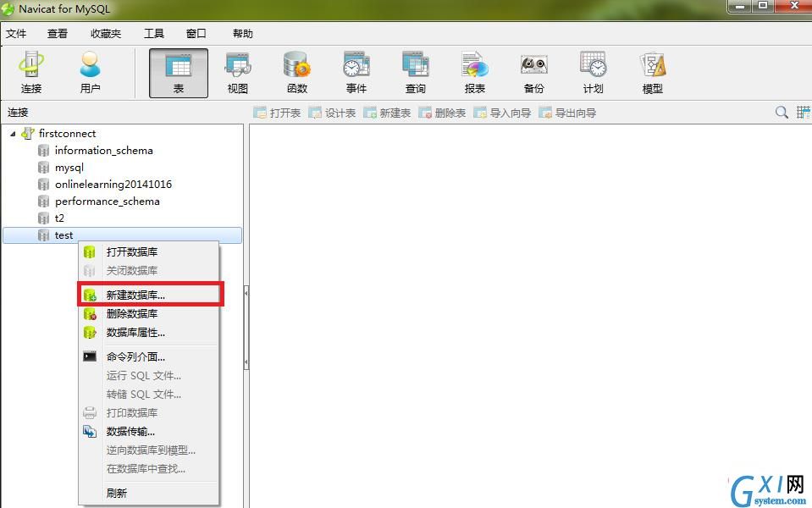Select the performance_schema database name
This screenshot has height=508, width=812.
[x=108, y=202]
